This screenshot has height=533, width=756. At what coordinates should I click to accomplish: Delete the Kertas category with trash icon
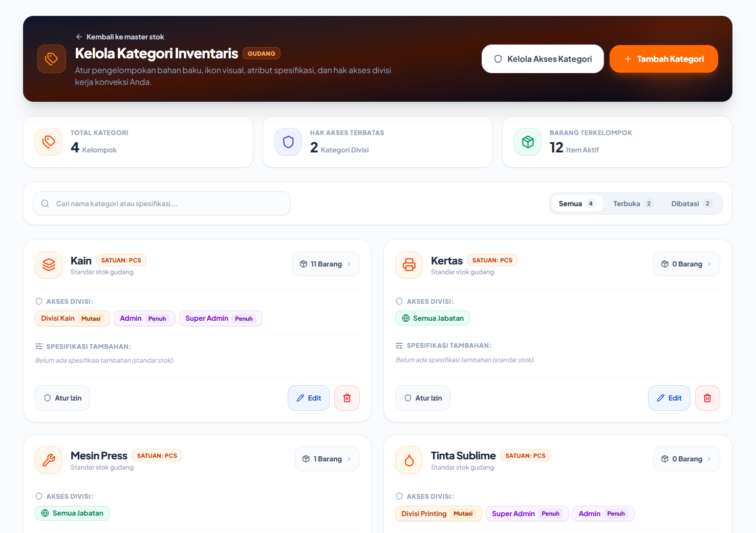coord(707,398)
